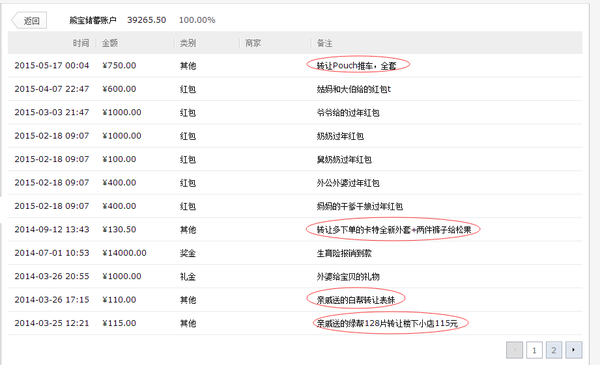The height and width of the screenshot is (365, 600).
Task: Select the 100.00% percentage value
Action: coord(197,20)
